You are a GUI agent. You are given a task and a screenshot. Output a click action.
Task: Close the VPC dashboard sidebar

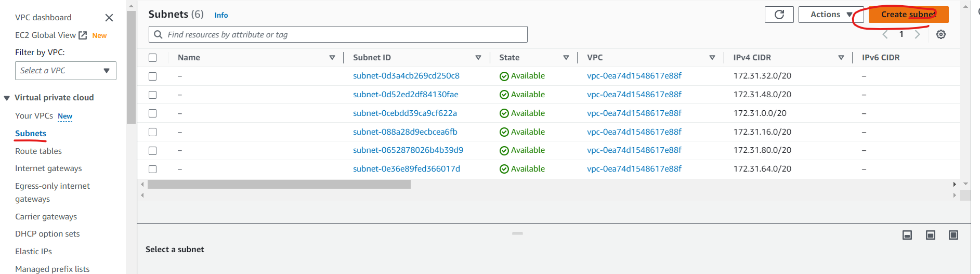[x=109, y=18]
